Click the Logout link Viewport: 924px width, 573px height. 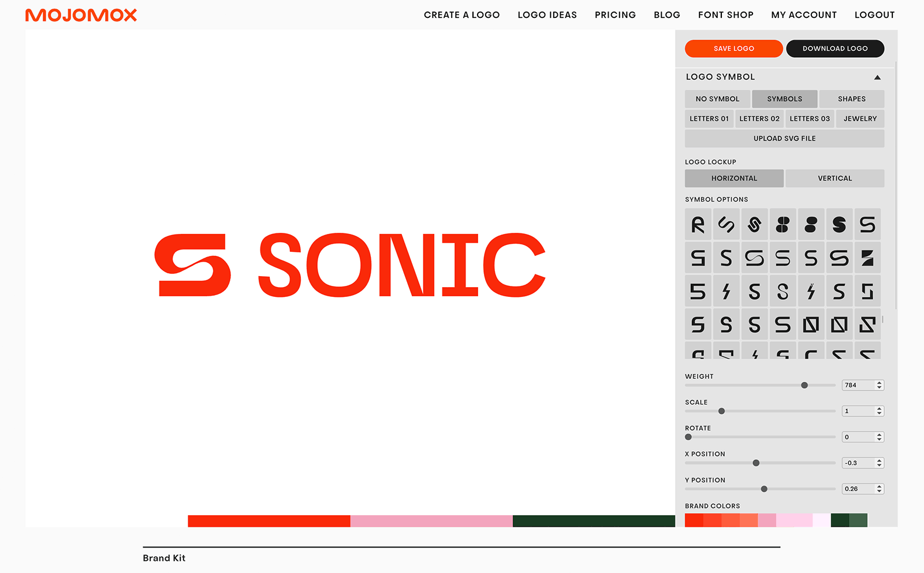[x=874, y=15]
